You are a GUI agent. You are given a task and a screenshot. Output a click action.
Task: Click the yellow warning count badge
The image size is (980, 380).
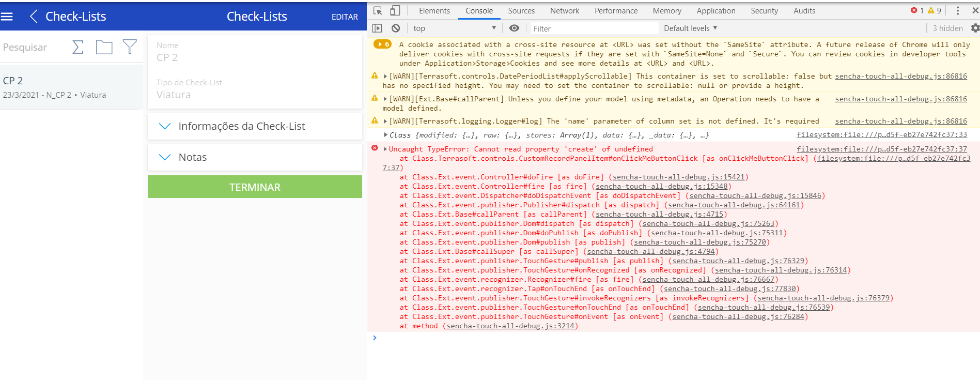(x=935, y=10)
